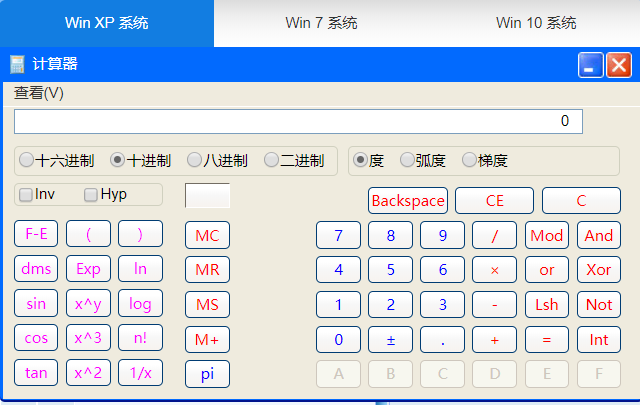
Task: Click the Exp button
Action: pyautogui.click(x=88, y=269)
